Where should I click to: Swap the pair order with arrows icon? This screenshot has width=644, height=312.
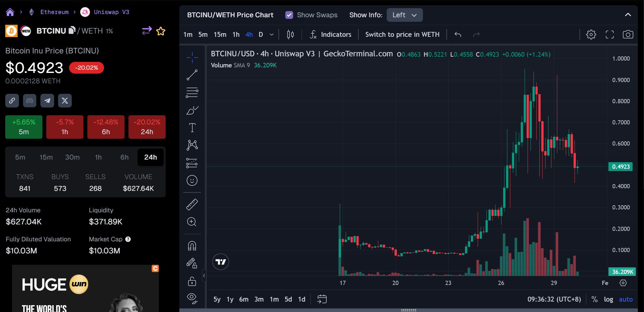(147, 31)
